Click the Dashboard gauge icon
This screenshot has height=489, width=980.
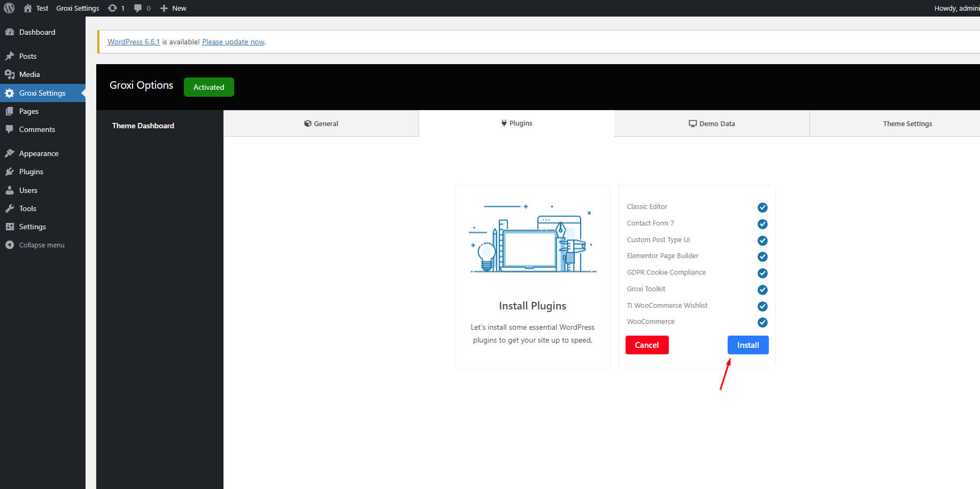click(10, 32)
